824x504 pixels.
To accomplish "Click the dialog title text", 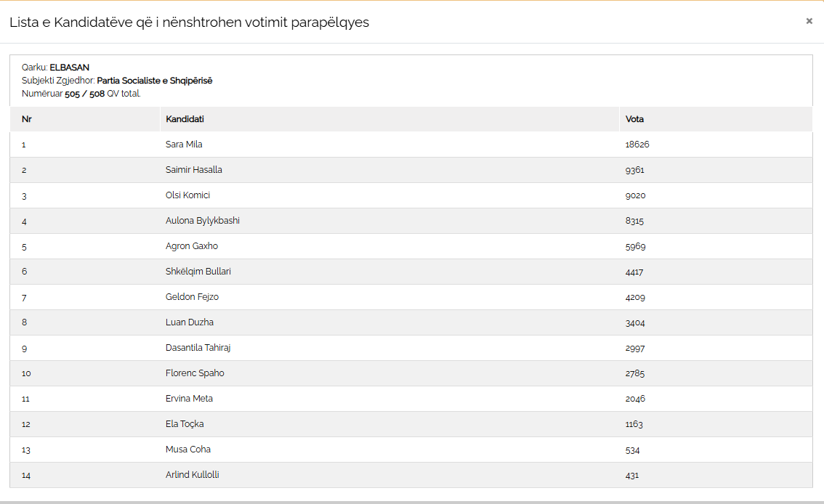I will pyautogui.click(x=189, y=23).
